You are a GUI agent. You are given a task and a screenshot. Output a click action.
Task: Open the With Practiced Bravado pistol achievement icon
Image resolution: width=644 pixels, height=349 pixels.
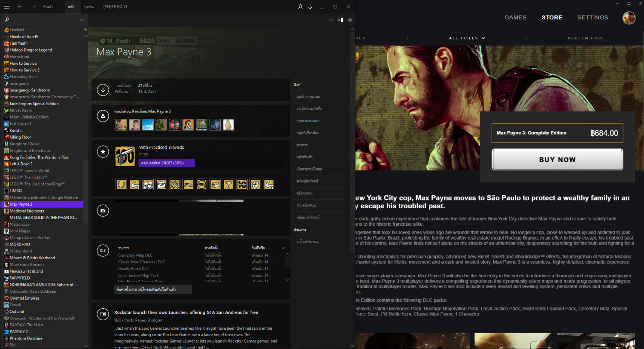coord(125,156)
